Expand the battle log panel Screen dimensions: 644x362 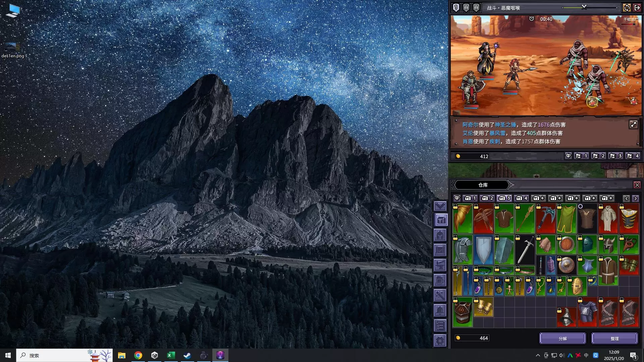(633, 125)
